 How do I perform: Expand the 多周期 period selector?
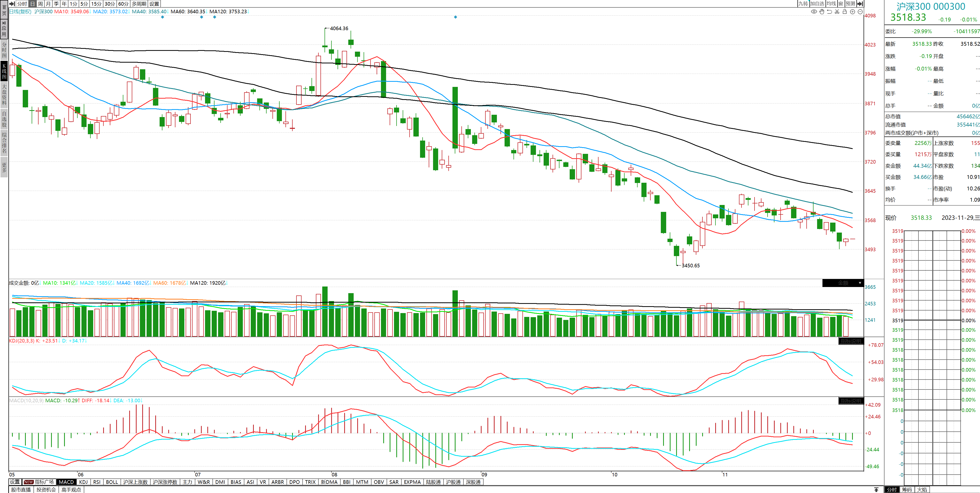pos(139,4)
